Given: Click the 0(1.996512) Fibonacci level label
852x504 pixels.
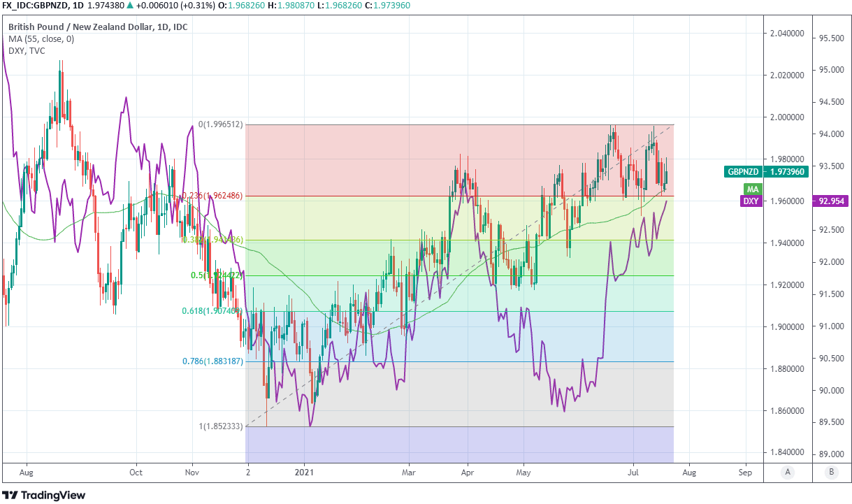Looking at the screenshot, I should [x=220, y=124].
